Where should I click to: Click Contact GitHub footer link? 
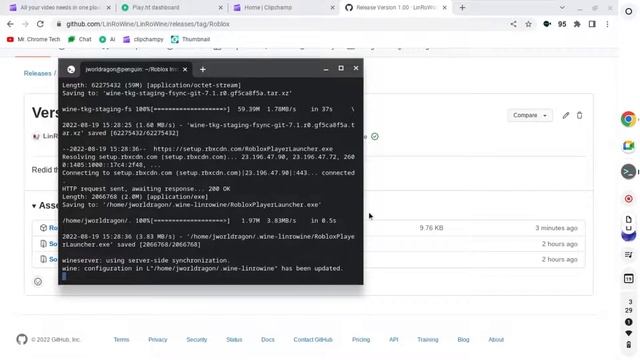313,340
